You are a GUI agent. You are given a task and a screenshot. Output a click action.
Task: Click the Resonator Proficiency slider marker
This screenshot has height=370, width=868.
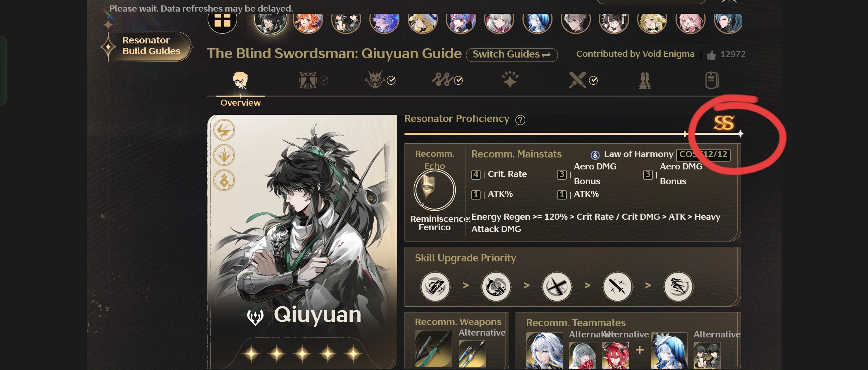(x=685, y=134)
